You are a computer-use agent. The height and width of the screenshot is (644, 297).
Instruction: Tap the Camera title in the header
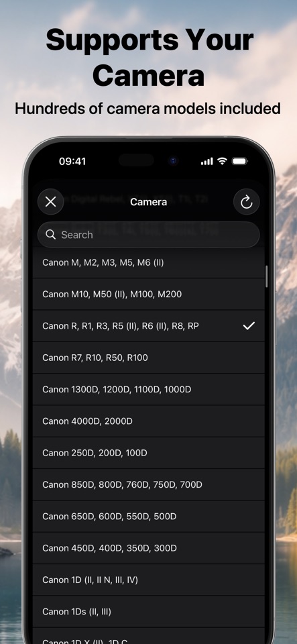(x=149, y=202)
